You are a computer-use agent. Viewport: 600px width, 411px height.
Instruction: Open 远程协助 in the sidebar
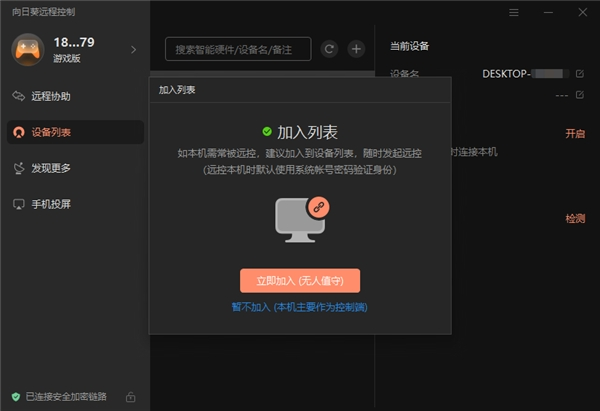pyautogui.click(x=50, y=96)
